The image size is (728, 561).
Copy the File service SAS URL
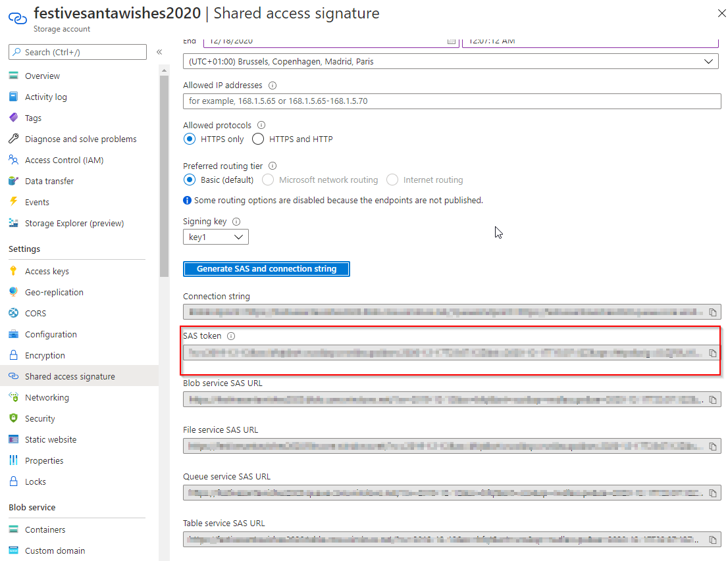coord(713,447)
